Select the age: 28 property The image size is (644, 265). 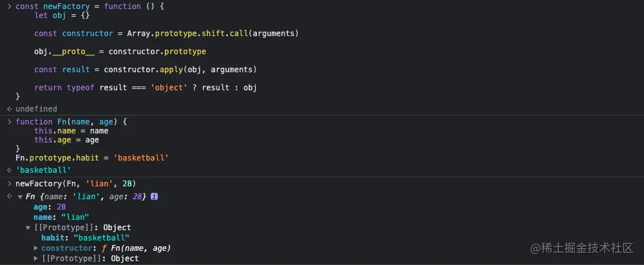tap(50, 207)
